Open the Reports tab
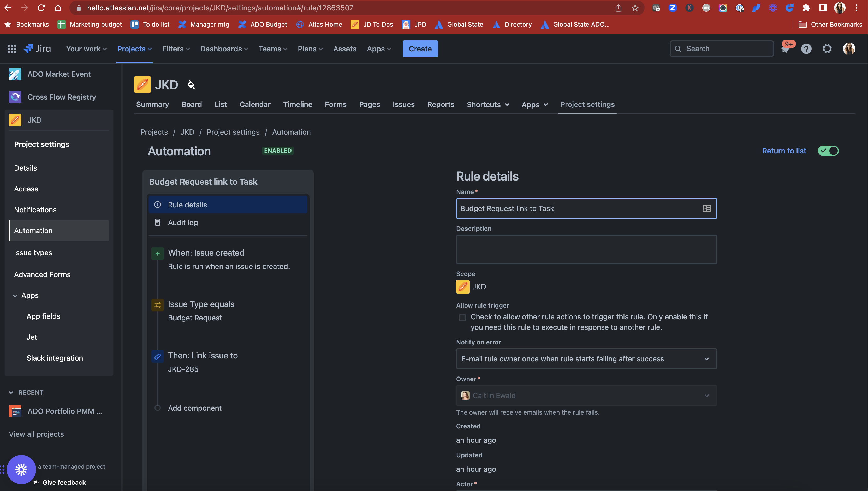 pos(441,105)
